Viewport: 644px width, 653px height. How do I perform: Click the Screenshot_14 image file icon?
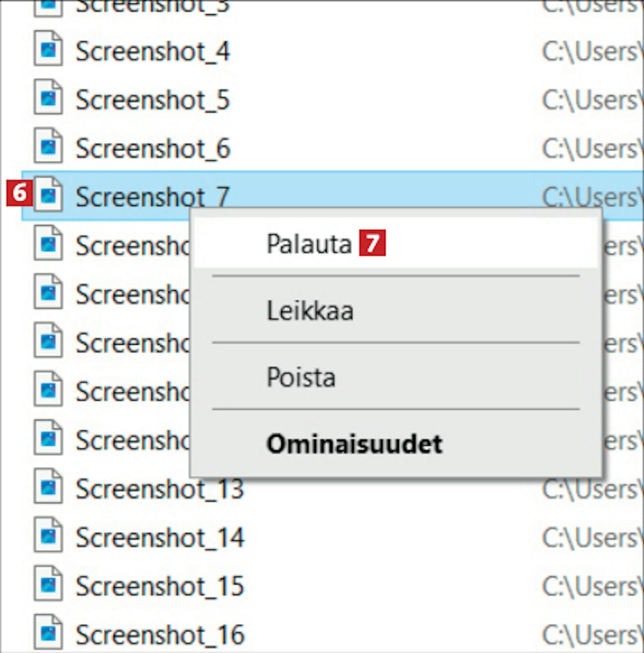coord(49,534)
